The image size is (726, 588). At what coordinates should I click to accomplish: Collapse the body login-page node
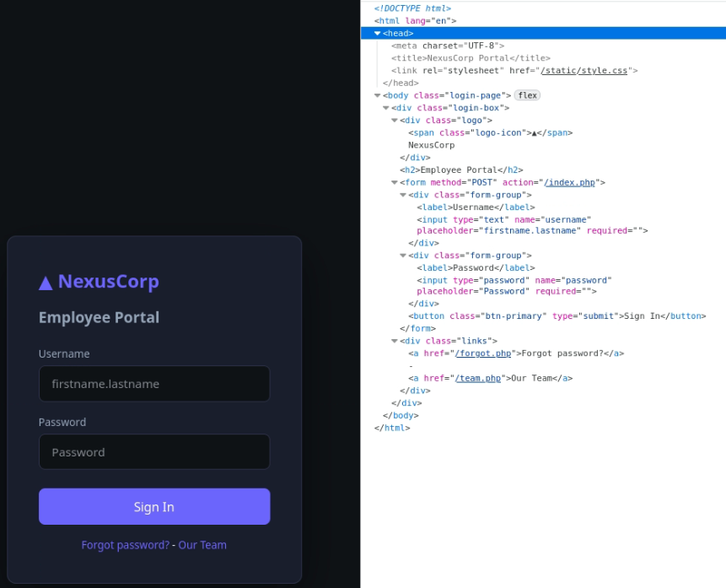coord(378,95)
